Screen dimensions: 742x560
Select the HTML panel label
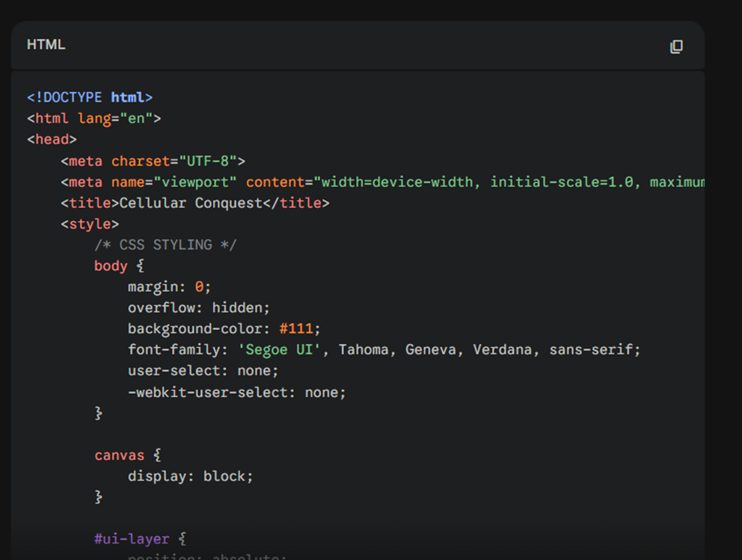pos(46,45)
